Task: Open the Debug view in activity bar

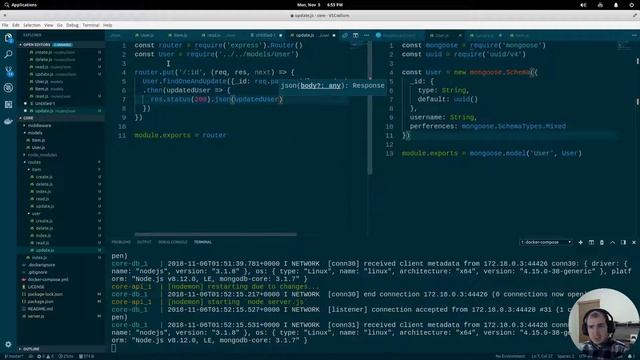Action: [x=8, y=88]
